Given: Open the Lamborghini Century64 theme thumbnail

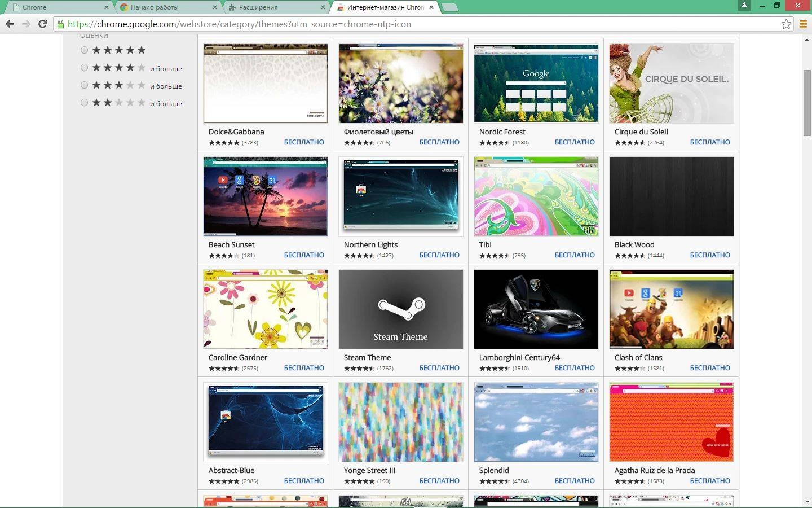Looking at the screenshot, I should [x=536, y=309].
